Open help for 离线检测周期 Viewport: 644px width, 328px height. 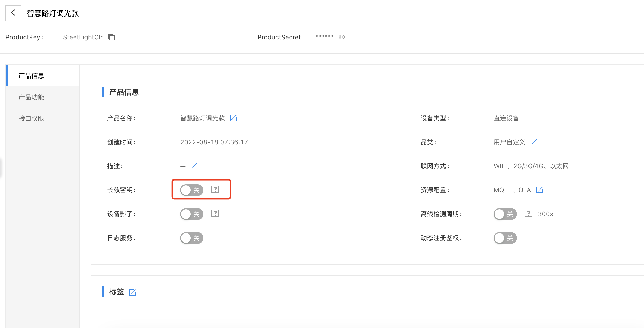point(529,213)
